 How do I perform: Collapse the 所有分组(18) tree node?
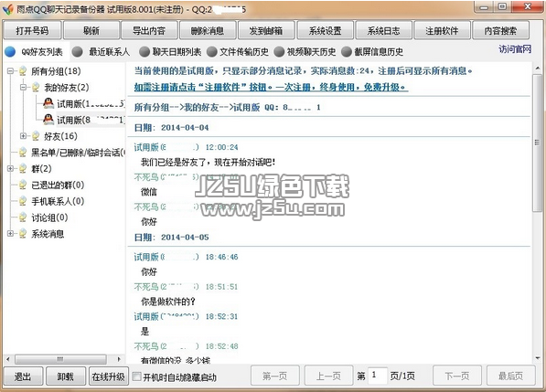click(10, 71)
